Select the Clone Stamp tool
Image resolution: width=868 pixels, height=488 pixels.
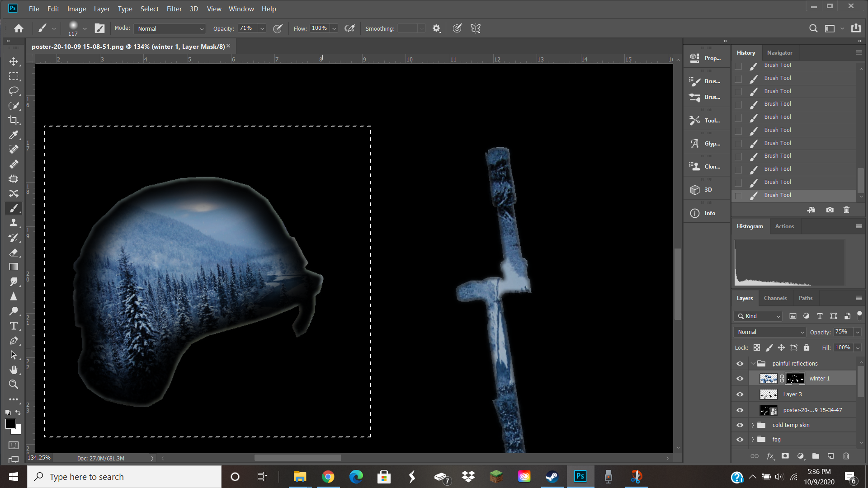pos(14,223)
